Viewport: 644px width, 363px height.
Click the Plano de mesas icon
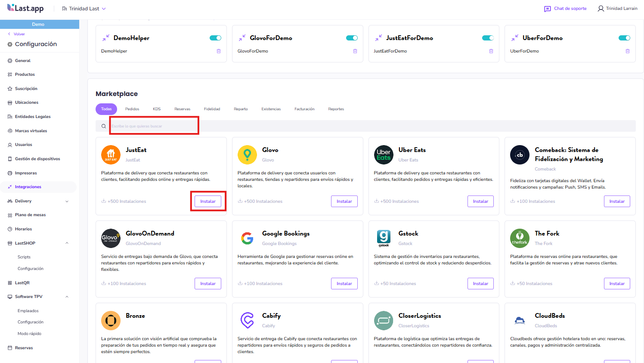10,215
